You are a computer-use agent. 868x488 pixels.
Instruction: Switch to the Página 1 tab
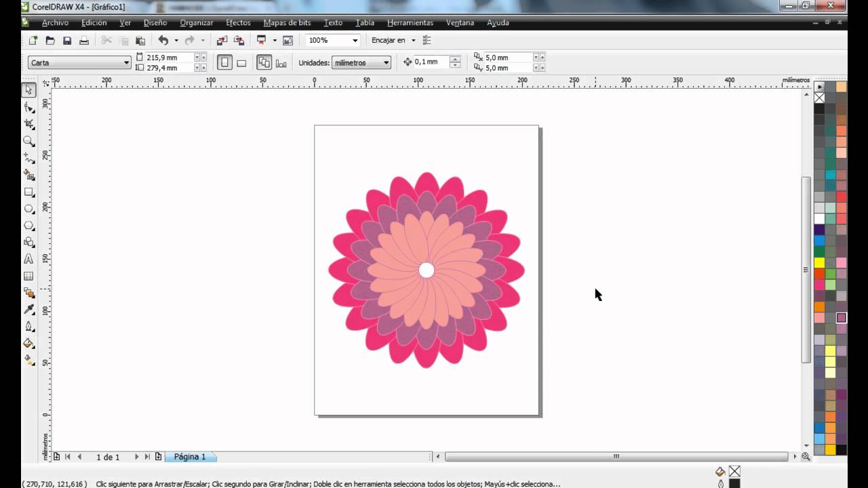coord(190,457)
